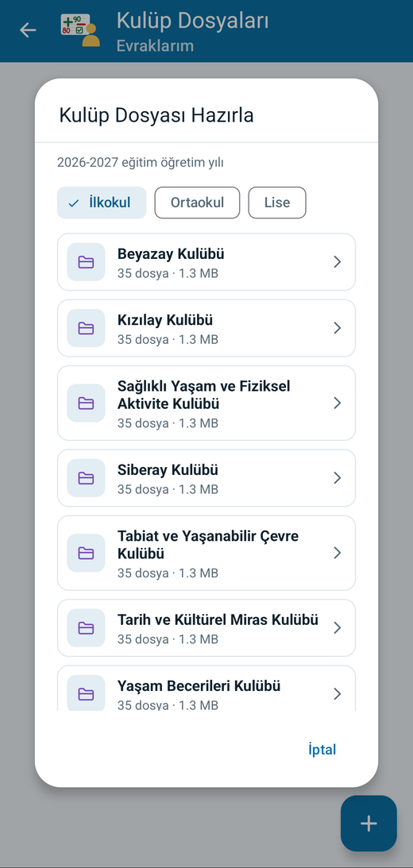Select the Ortaokul filter chip
Screen dimensions: 413x868
197,203
